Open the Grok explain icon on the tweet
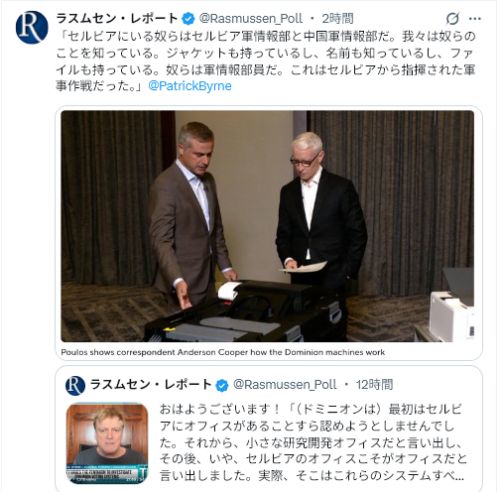This screenshot has width=500, height=492. click(453, 18)
